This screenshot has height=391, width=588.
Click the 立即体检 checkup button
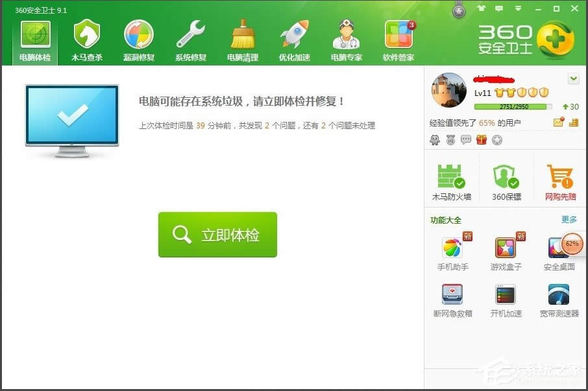pos(217,235)
